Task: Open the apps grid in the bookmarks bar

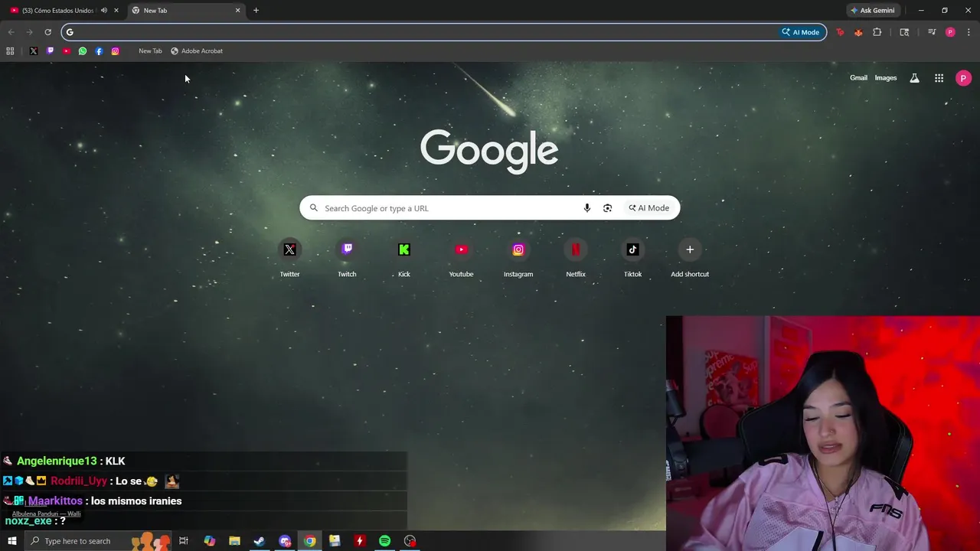Action: [x=10, y=51]
